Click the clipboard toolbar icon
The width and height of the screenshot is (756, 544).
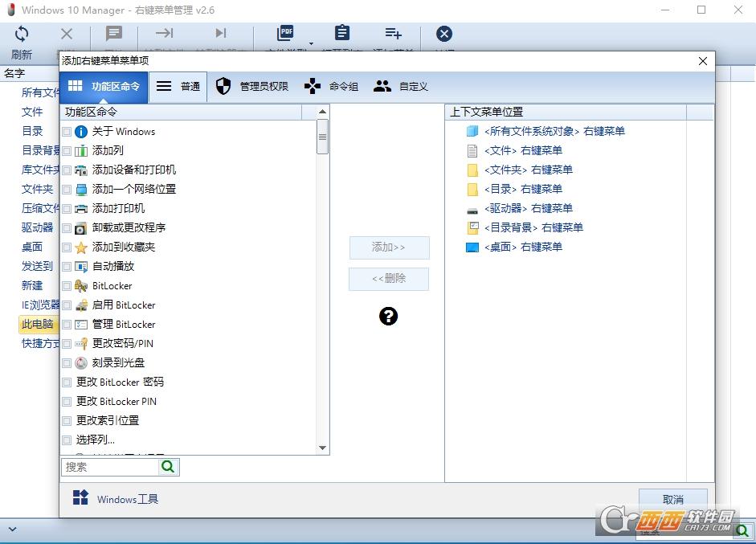tap(341, 33)
